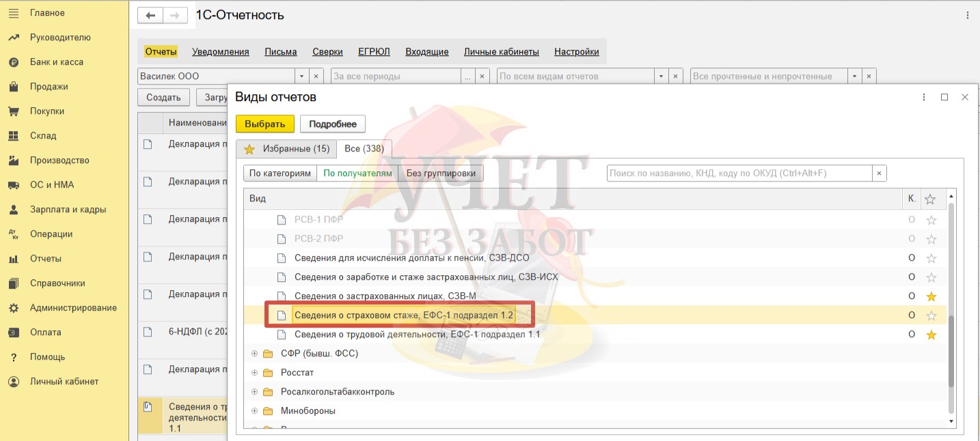The image size is (980, 441).
Task: Click the Подробнее button
Action: [333, 124]
